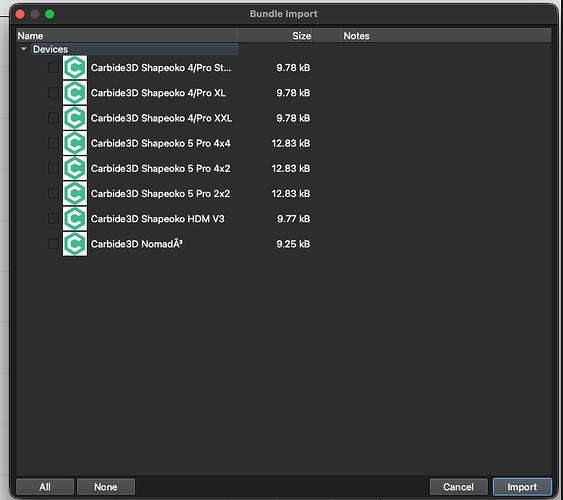
Task: Click the icon of the first Shapeoko 4/Pro entry
Action: click(x=75, y=67)
